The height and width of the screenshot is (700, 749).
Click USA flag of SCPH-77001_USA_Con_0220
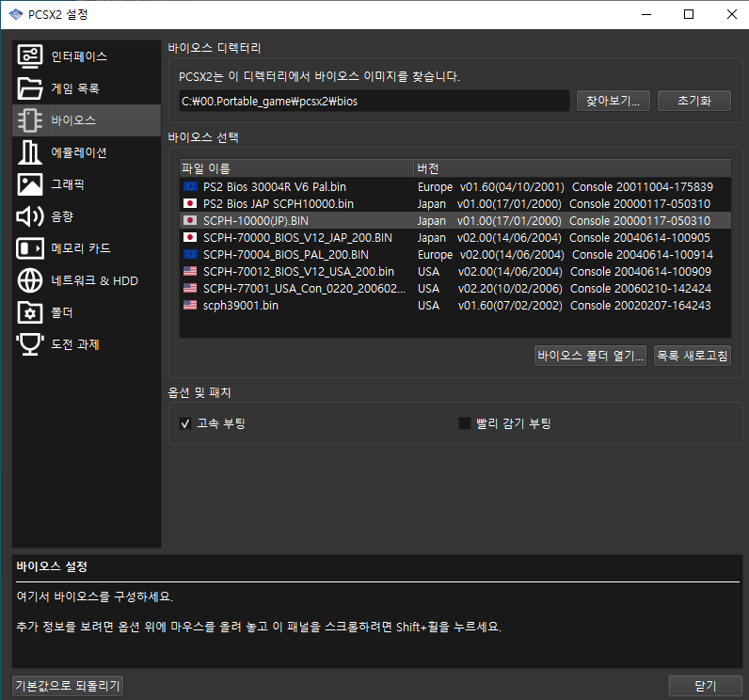190,289
